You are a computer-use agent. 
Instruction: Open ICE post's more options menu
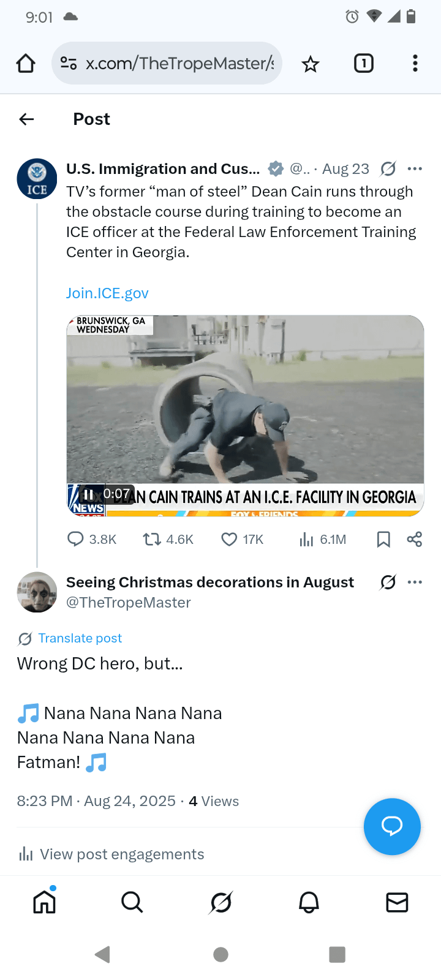pyautogui.click(x=415, y=168)
